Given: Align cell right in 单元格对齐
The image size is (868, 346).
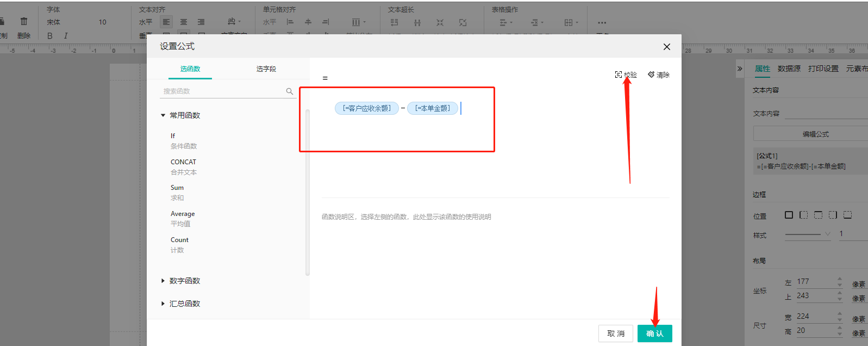Looking at the screenshot, I should [326, 22].
